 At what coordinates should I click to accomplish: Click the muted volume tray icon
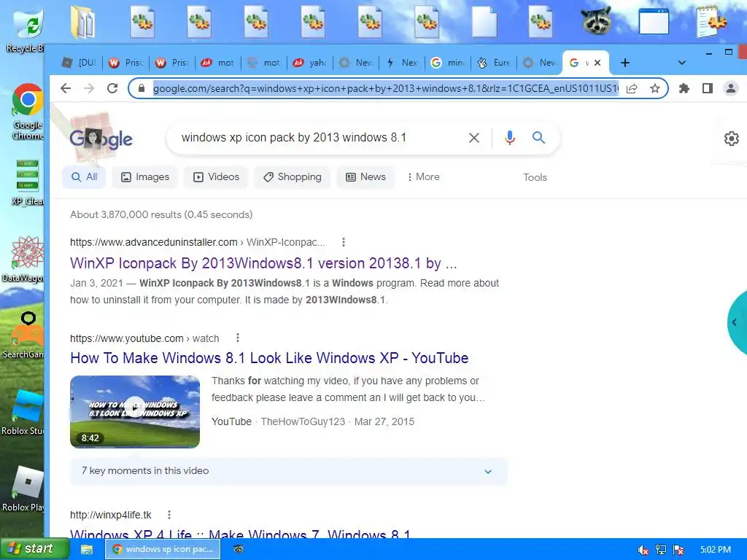[x=643, y=550]
